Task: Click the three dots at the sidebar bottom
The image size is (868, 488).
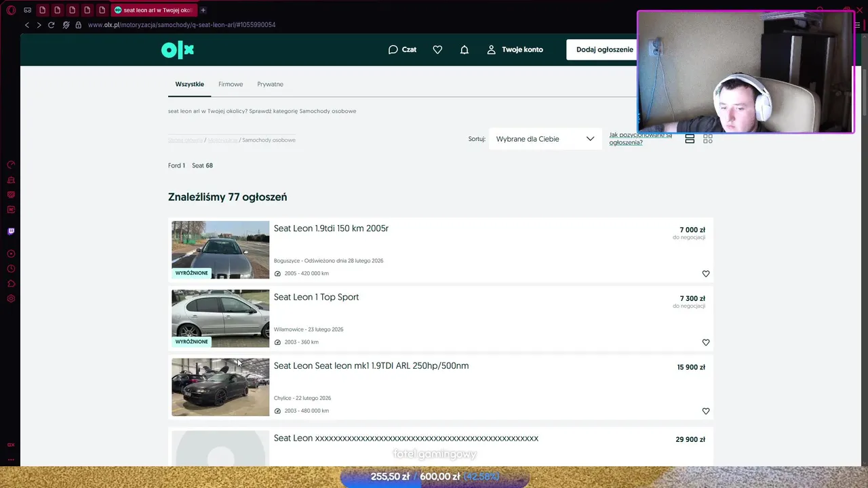Action: 11,460
